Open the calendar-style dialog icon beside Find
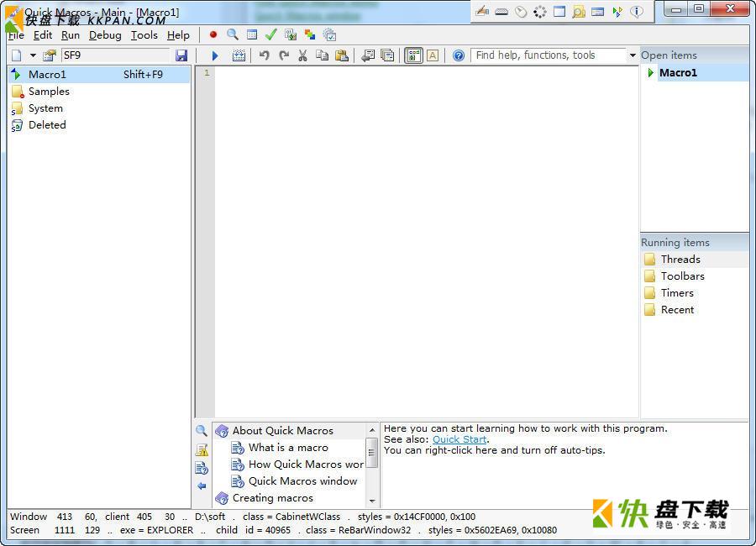The image size is (756, 546). (x=252, y=34)
